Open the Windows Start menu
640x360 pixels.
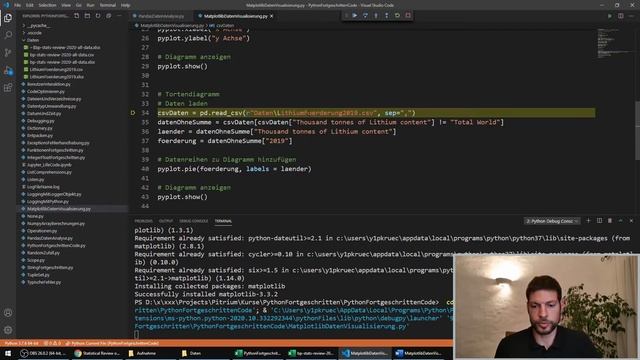click(x=8, y=353)
